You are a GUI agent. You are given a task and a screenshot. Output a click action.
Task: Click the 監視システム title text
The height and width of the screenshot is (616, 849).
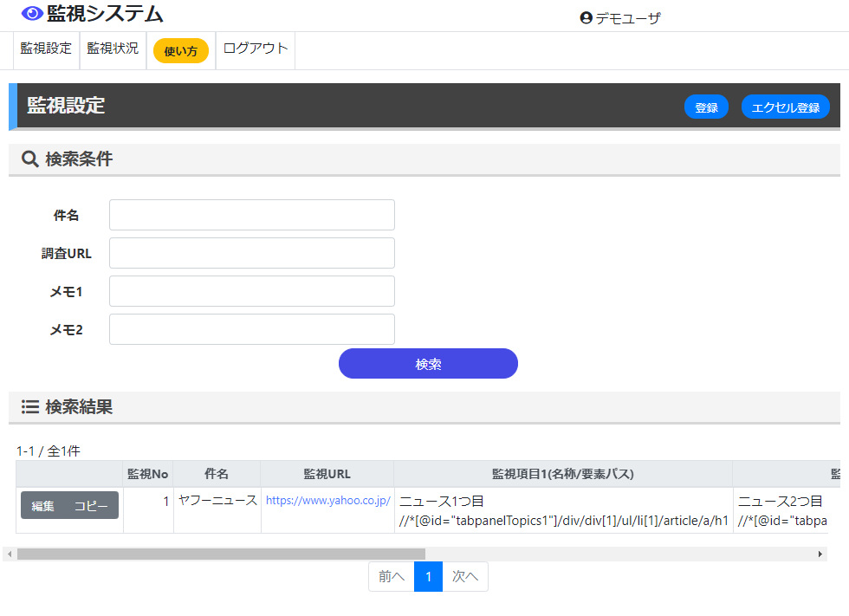pyautogui.click(x=105, y=14)
